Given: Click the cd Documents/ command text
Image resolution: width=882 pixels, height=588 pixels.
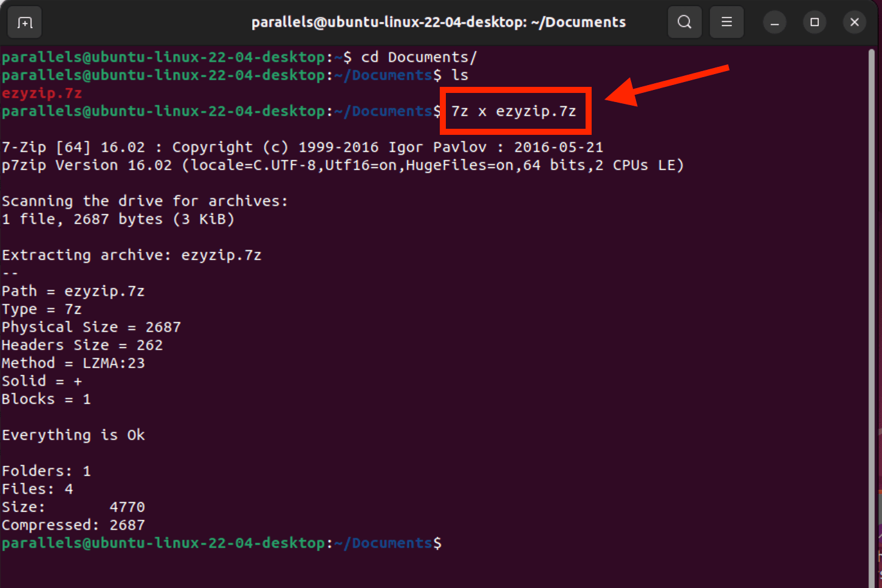Looking at the screenshot, I should (418, 56).
